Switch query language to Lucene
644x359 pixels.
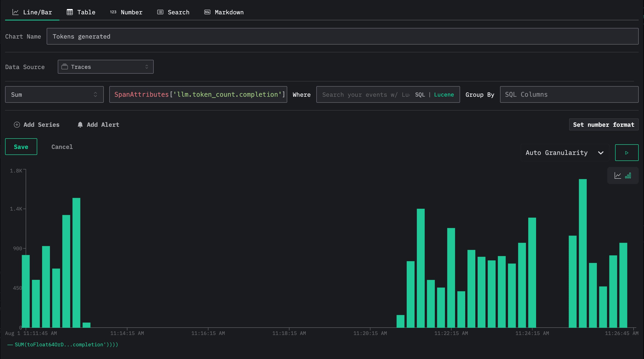444,95
